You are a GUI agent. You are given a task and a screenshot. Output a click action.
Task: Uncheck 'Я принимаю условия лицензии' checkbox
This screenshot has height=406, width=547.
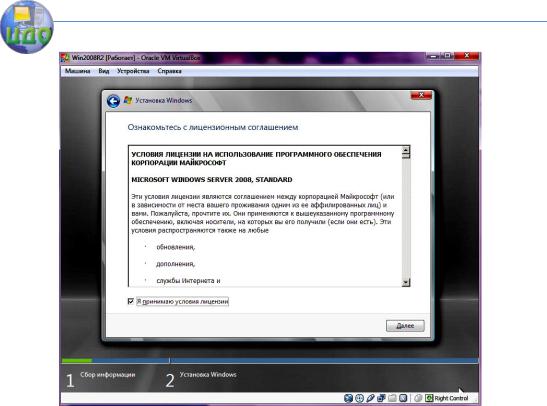[131, 301]
